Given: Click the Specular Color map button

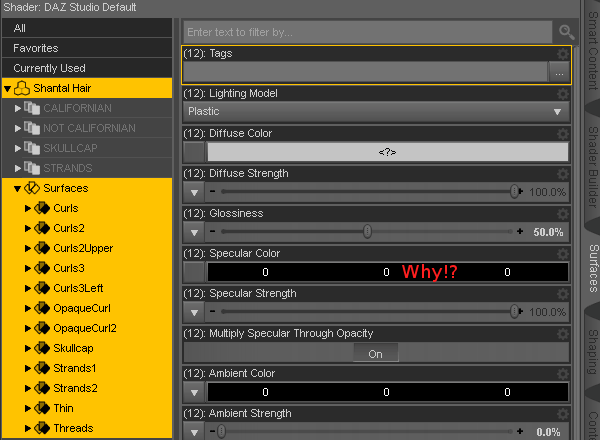Looking at the screenshot, I should pos(194,272).
